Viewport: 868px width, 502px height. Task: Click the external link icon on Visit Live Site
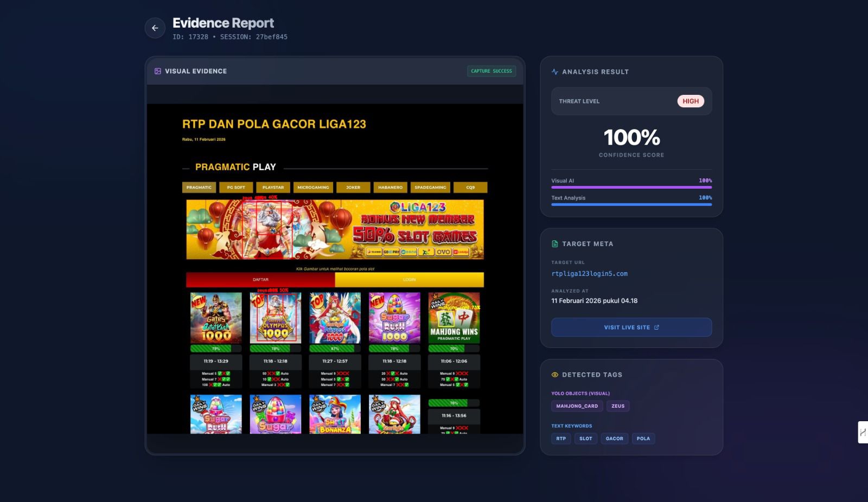(656, 327)
